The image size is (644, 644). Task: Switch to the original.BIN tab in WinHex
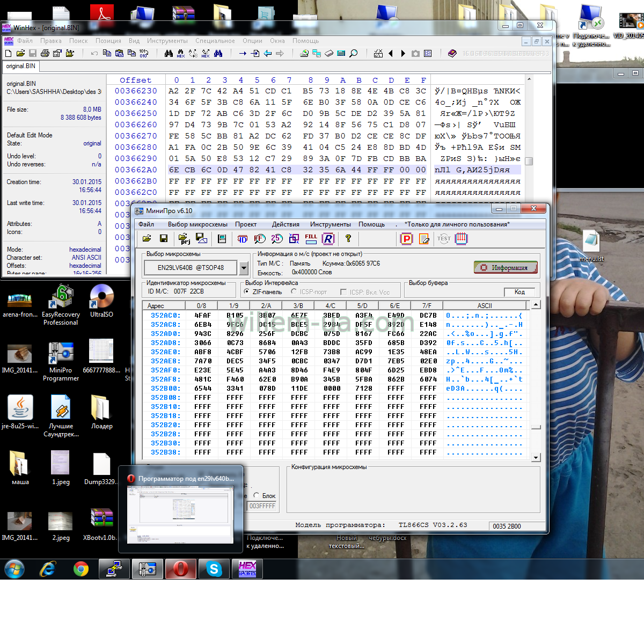(20, 66)
